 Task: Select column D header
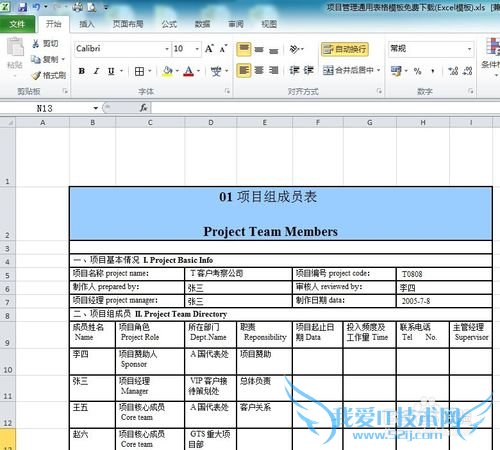pyautogui.click(x=211, y=123)
